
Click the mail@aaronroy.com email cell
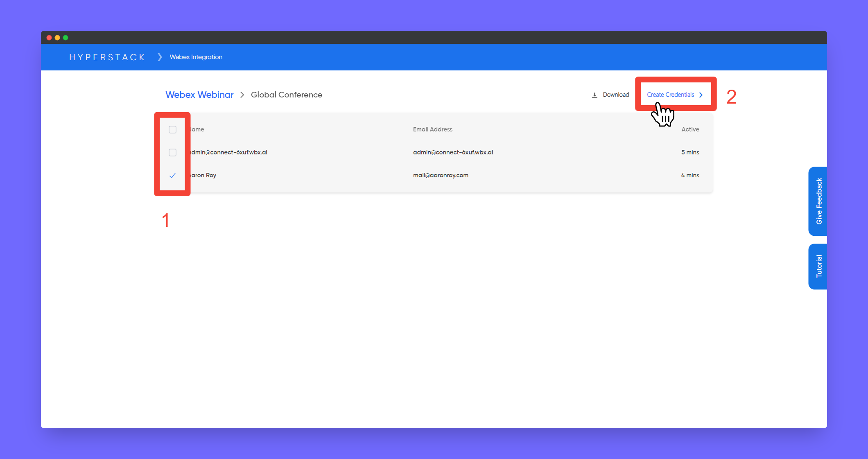pyautogui.click(x=441, y=175)
